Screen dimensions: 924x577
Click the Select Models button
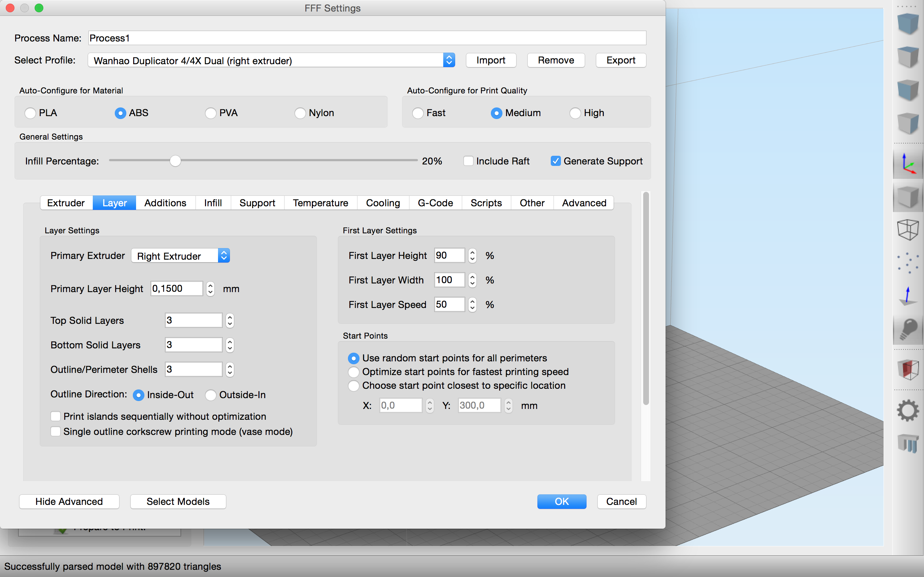pos(178,501)
